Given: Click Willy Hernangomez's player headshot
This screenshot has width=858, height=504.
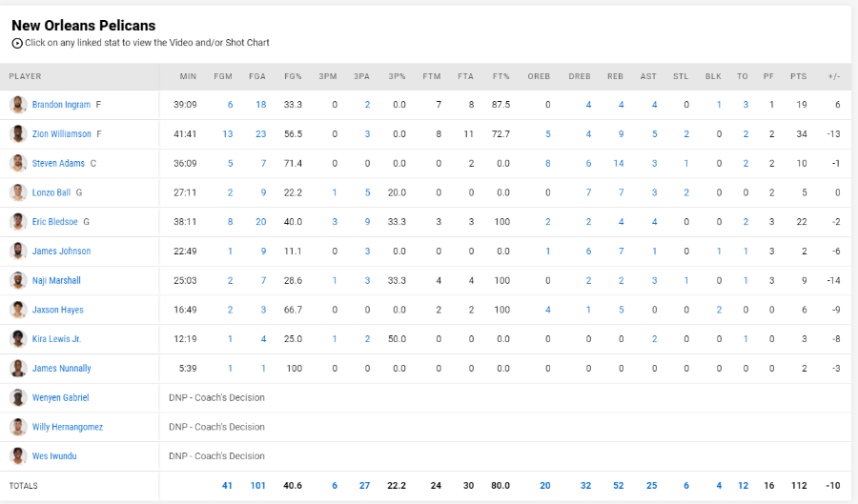Looking at the screenshot, I should (x=18, y=427).
